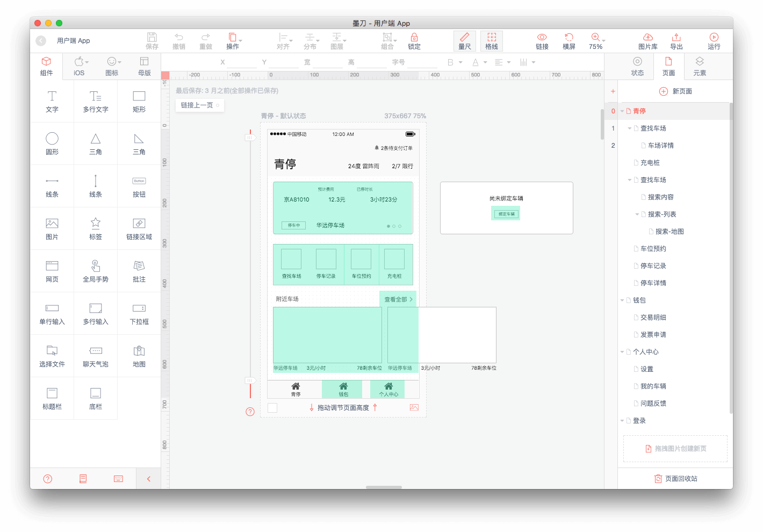The width and height of the screenshot is (763, 532).
Task: Collapse the 钱包 page group
Action: (622, 300)
